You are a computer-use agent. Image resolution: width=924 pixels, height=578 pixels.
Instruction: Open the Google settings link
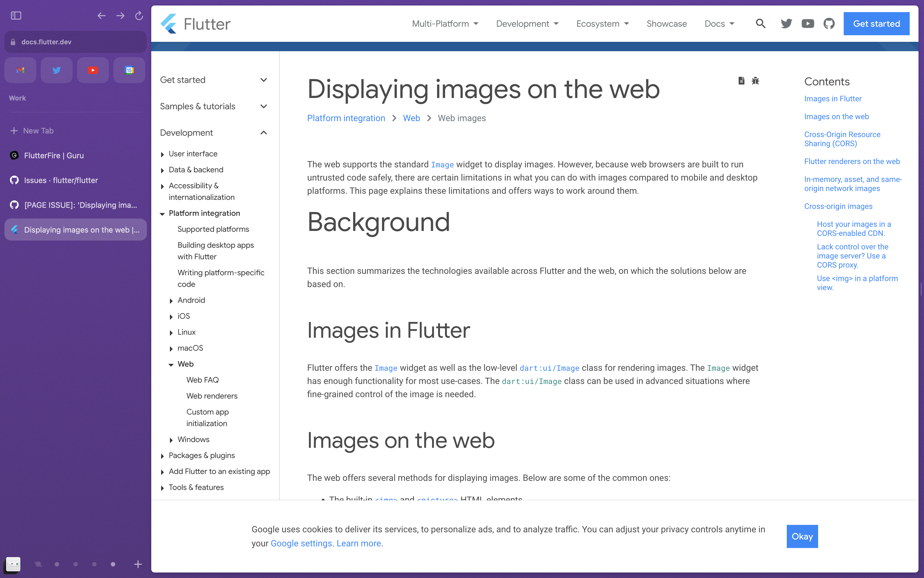(x=301, y=543)
